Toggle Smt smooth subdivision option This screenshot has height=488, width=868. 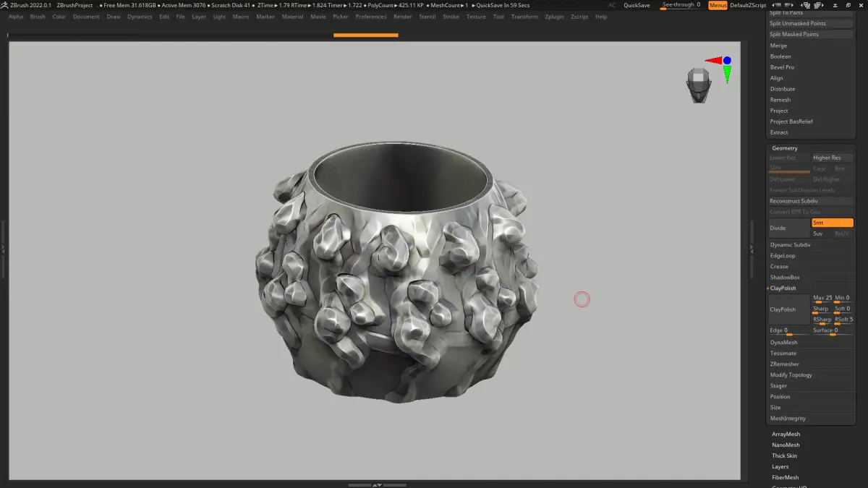click(x=832, y=223)
